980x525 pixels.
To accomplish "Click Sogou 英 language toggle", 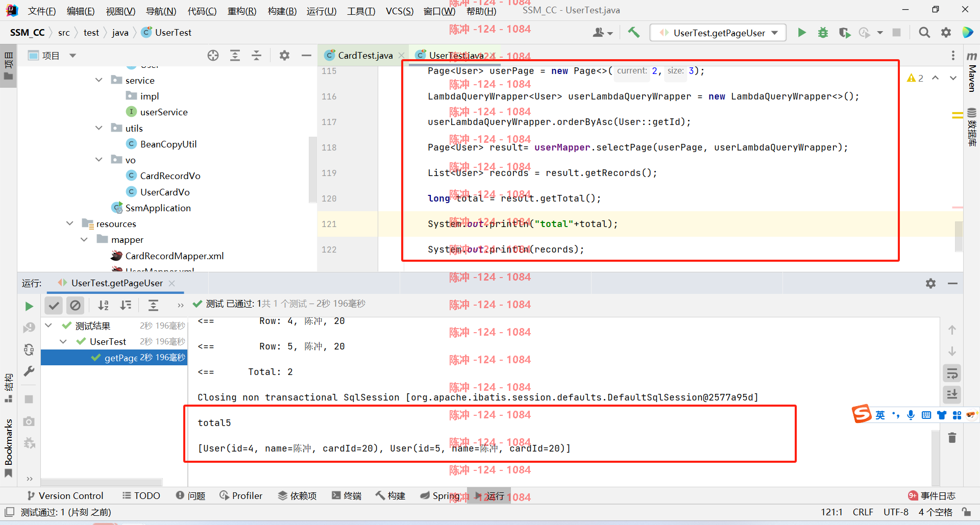I will pos(880,415).
